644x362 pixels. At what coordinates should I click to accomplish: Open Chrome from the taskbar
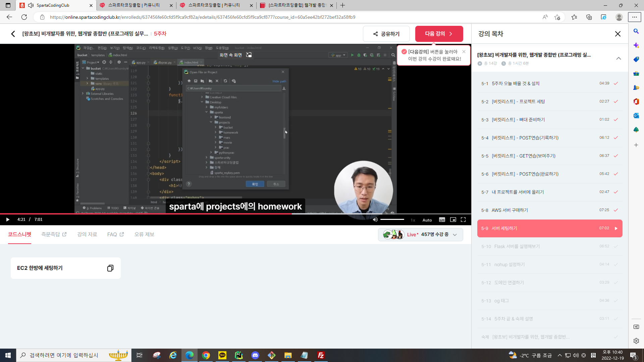(206, 355)
